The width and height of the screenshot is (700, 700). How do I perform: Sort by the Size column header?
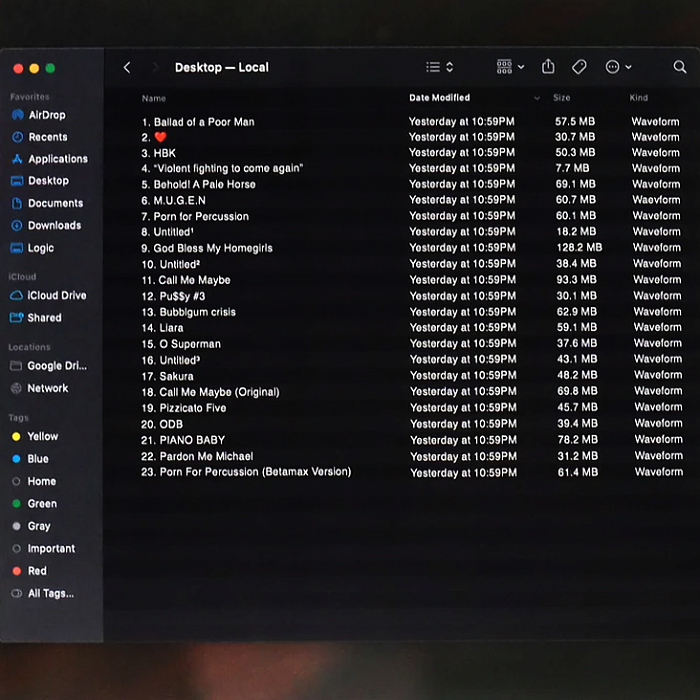pos(562,98)
